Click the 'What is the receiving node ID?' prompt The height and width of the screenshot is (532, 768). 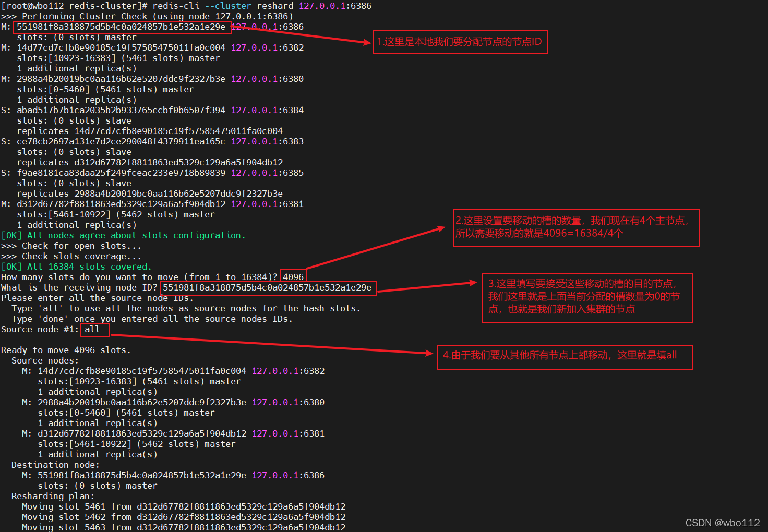79,287
